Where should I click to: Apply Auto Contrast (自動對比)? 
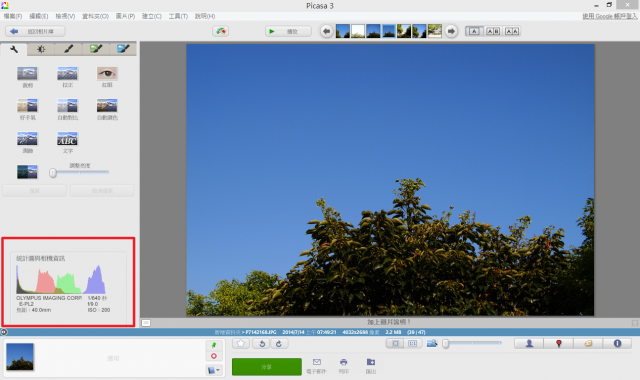[x=67, y=106]
